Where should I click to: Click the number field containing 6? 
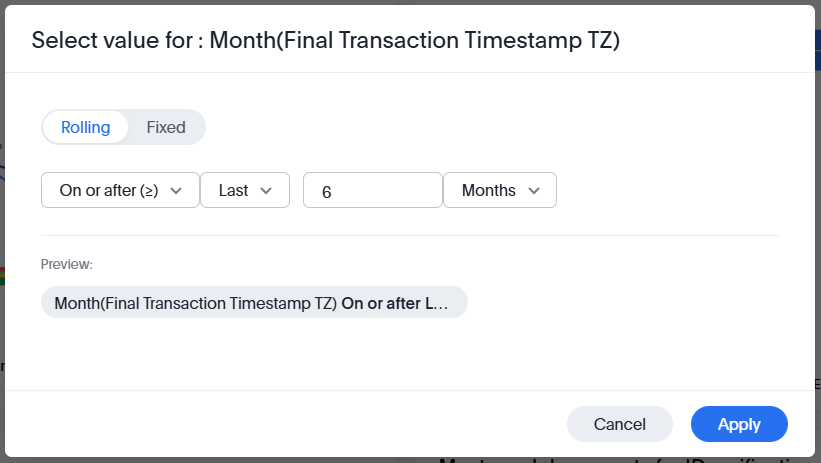372,190
